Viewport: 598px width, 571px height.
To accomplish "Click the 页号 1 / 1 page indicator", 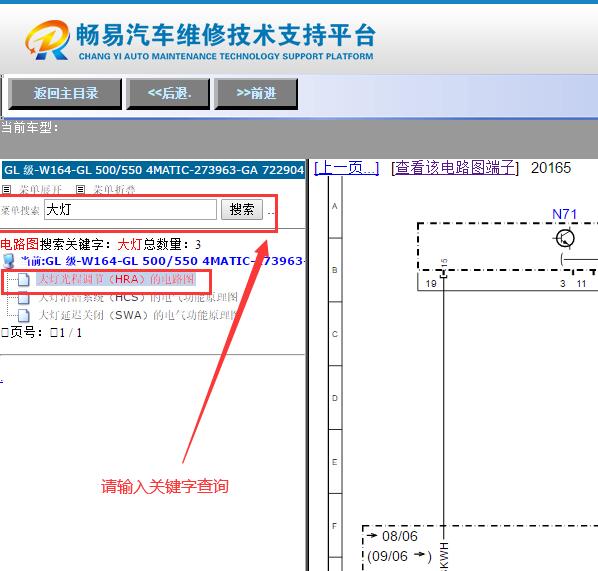I will (x=42, y=333).
